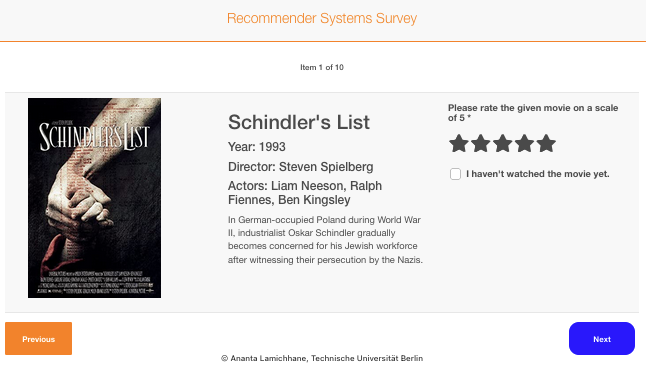Image resolution: width=646 pixels, height=369 pixels.
Task: Click the clasped hands on the movie poster
Action: (80, 198)
